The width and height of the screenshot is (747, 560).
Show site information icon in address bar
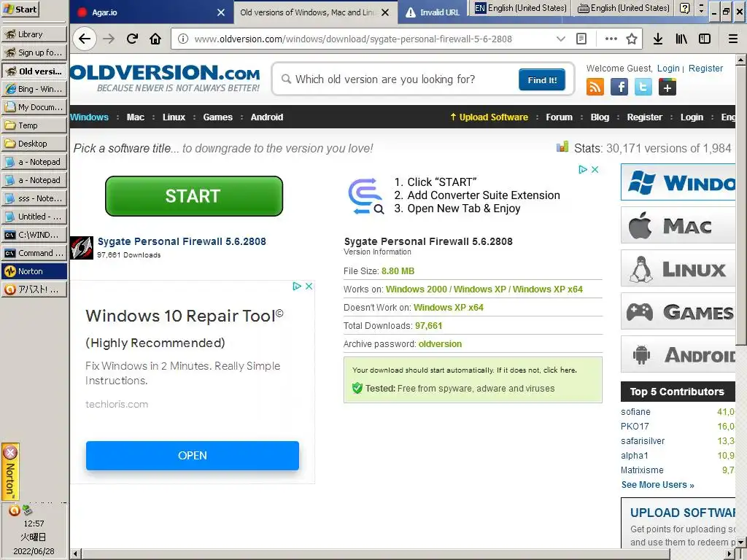[183, 39]
